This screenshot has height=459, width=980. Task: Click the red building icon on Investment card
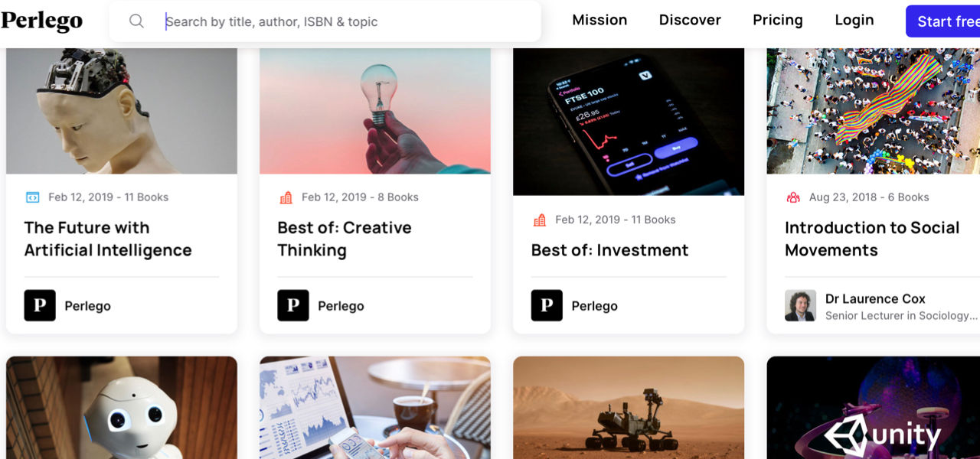[x=539, y=220]
